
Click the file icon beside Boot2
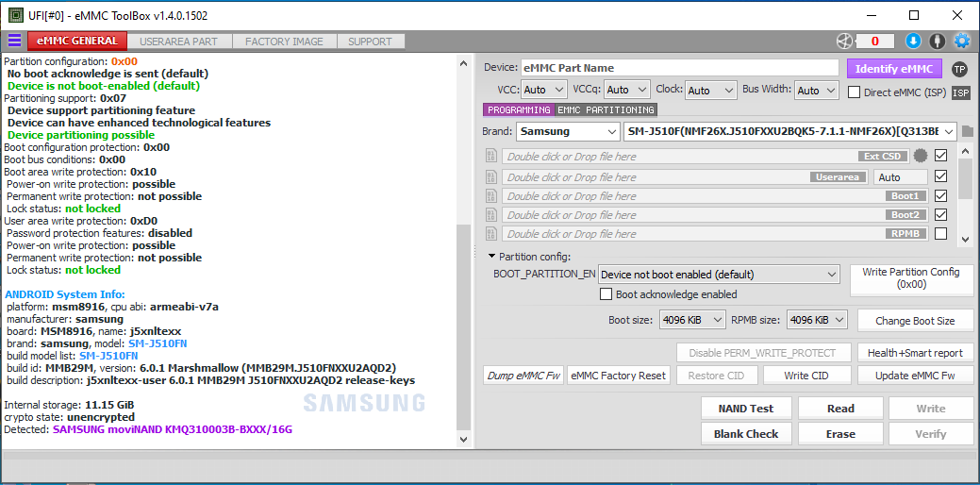click(490, 215)
